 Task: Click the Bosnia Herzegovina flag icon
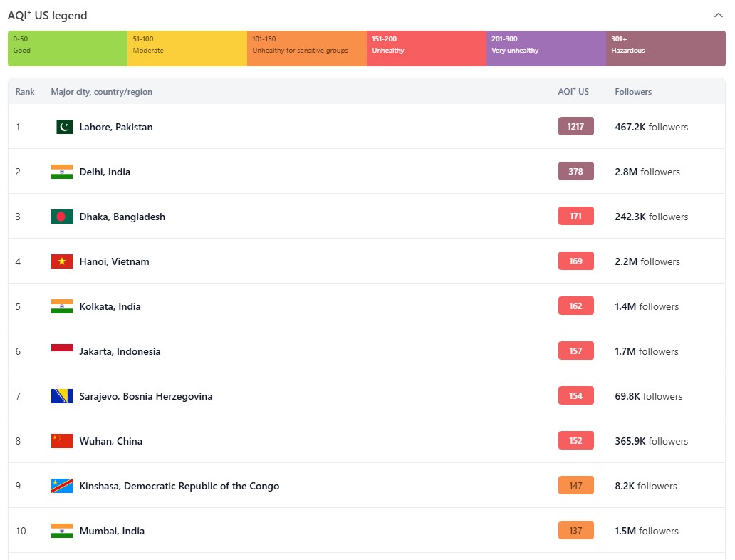(x=62, y=396)
